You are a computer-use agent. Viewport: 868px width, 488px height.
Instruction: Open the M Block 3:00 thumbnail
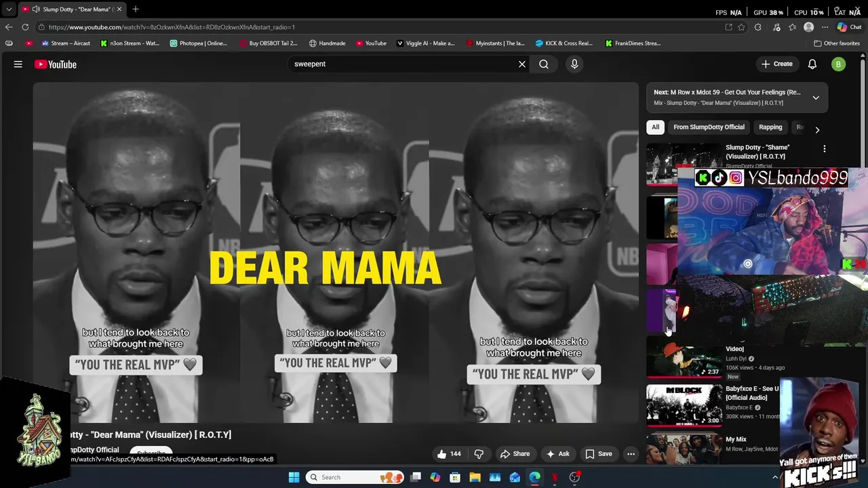(x=684, y=405)
